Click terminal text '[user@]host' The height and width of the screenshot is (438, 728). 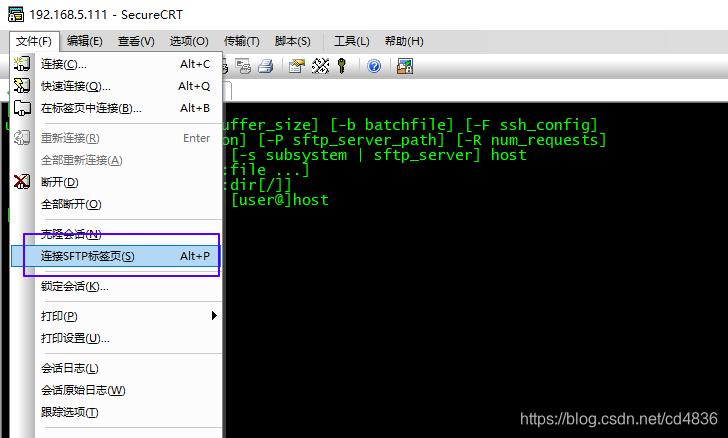tap(280, 200)
